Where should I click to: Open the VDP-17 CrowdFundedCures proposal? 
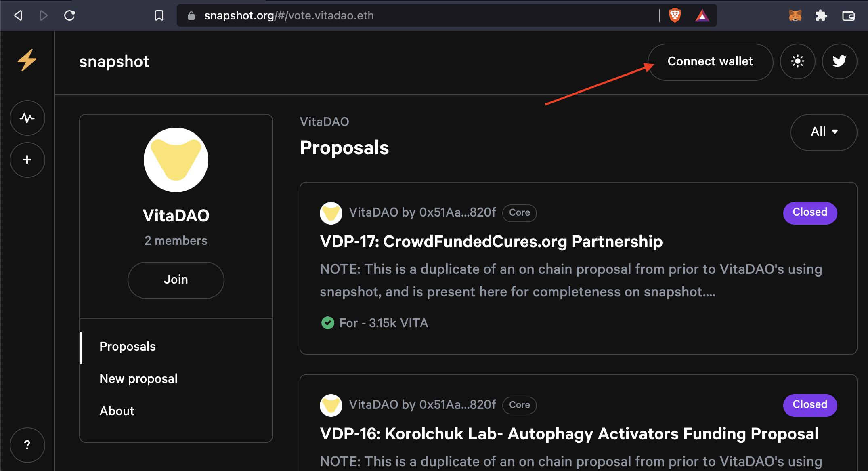[x=491, y=241]
